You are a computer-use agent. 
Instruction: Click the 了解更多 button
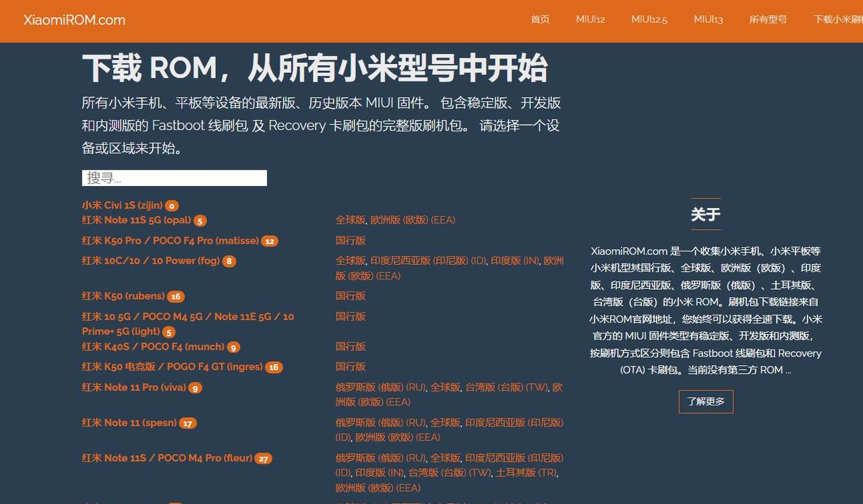tap(706, 402)
